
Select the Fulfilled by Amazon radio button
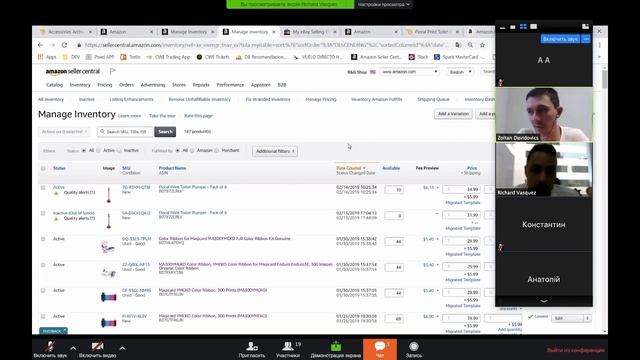[192, 151]
